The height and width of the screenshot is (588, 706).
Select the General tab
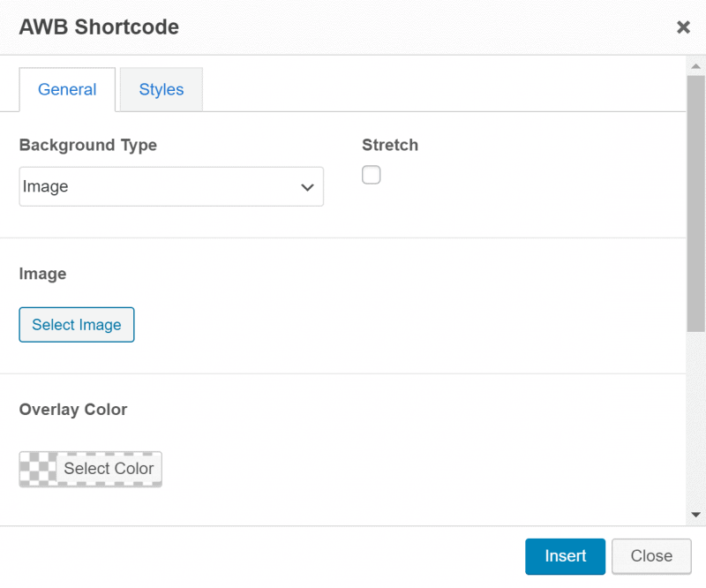click(x=67, y=89)
